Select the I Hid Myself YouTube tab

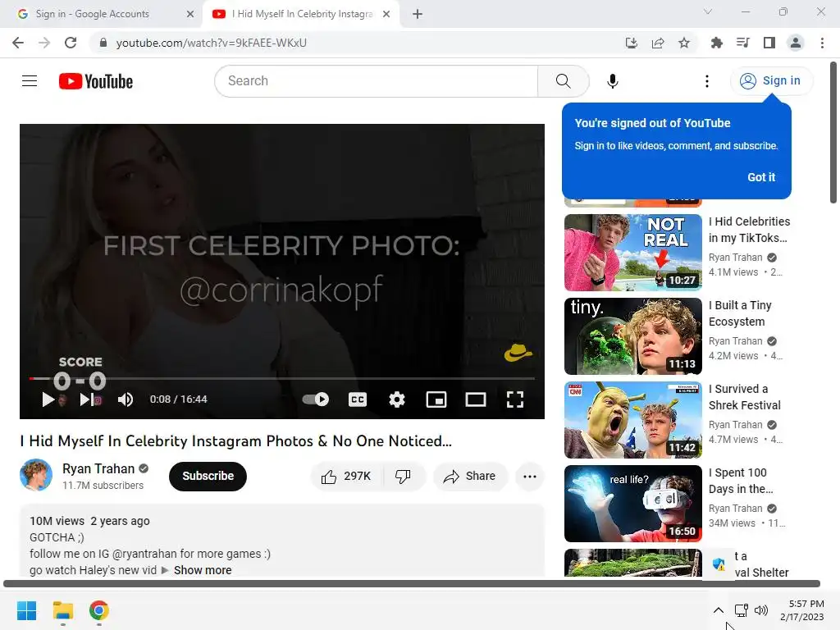[300, 14]
